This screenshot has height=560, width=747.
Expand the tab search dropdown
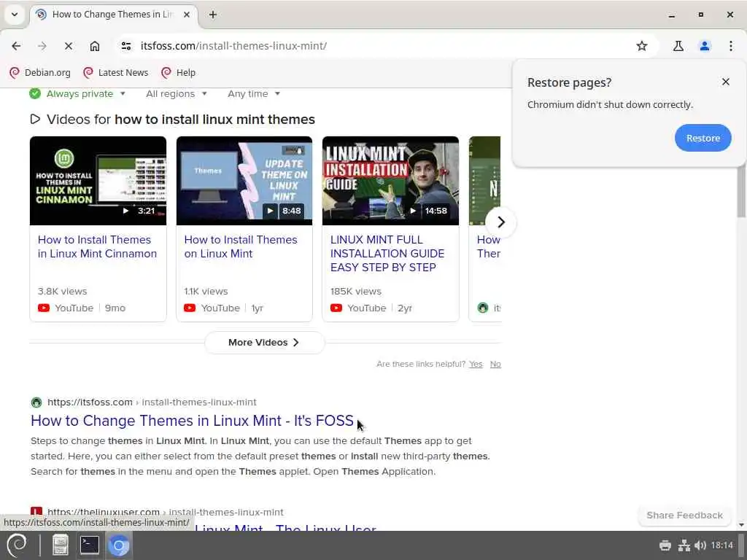pyautogui.click(x=15, y=15)
